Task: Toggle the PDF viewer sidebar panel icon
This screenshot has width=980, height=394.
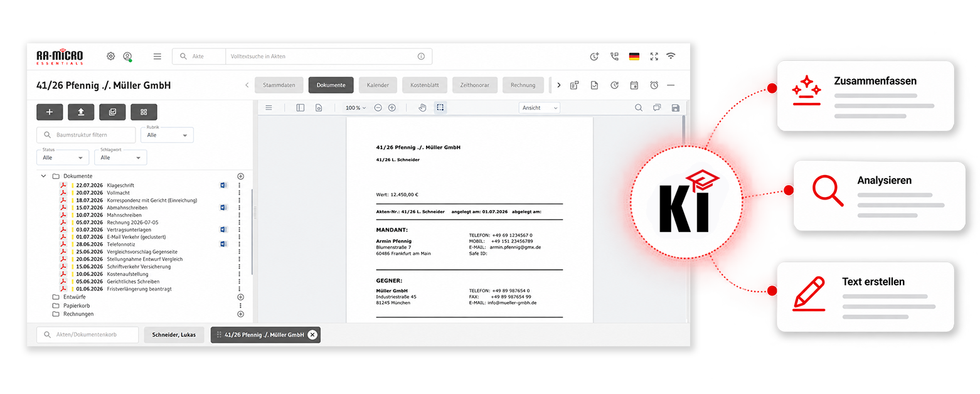Action: [301, 108]
